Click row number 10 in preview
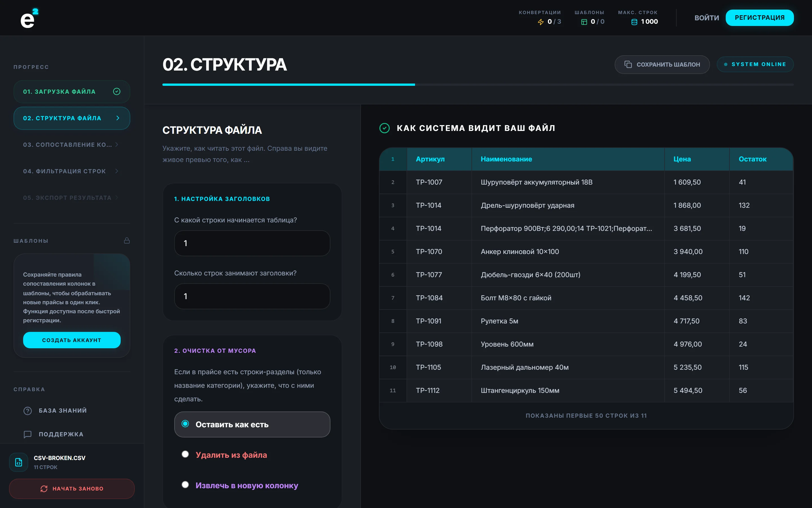The height and width of the screenshot is (508, 812). point(392,367)
